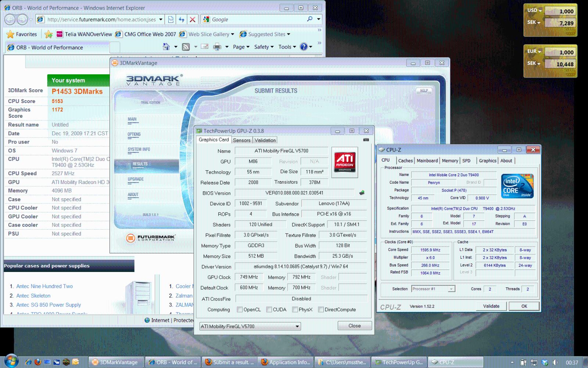Click the Validate button in CPU-Z

coord(491,306)
